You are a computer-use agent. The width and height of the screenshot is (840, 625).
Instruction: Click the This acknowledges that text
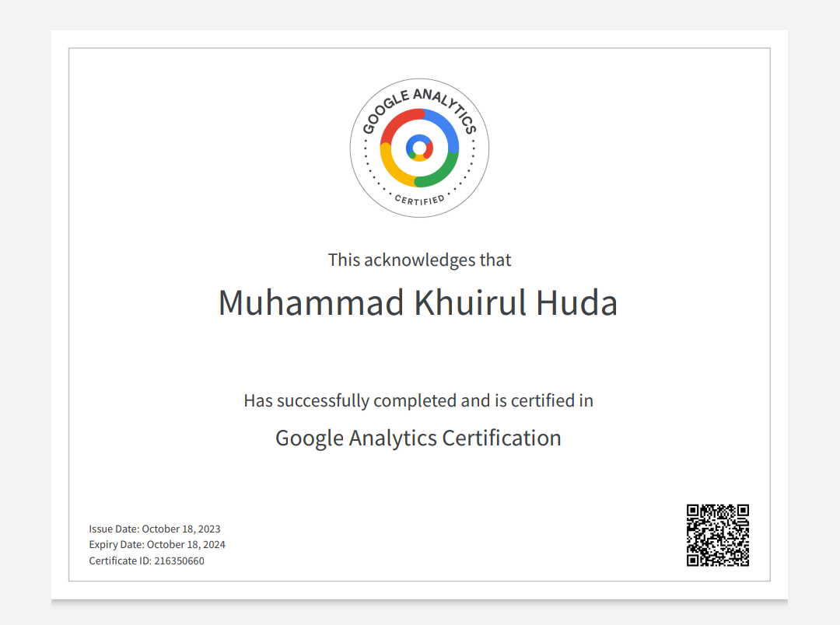click(x=419, y=260)
